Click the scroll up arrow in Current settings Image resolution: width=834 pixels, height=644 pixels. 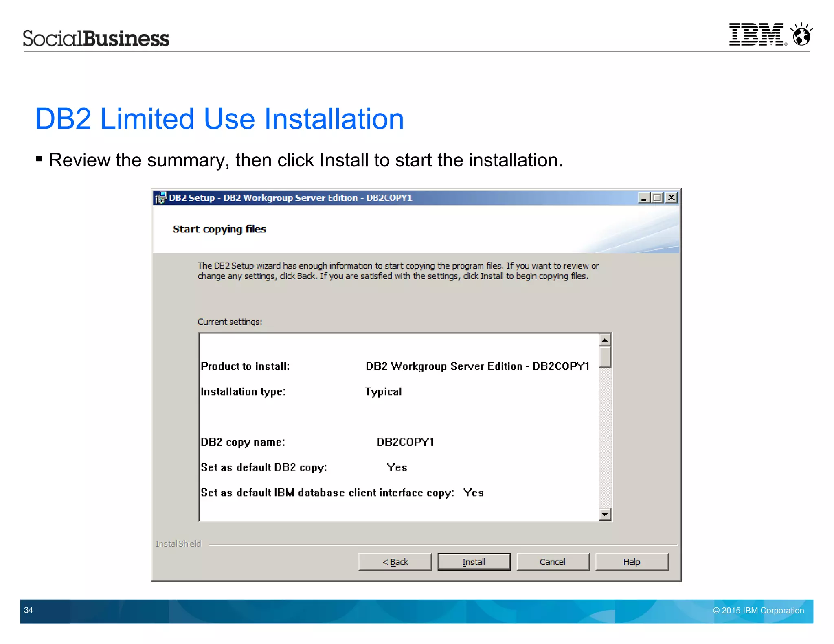coord(605,340)
